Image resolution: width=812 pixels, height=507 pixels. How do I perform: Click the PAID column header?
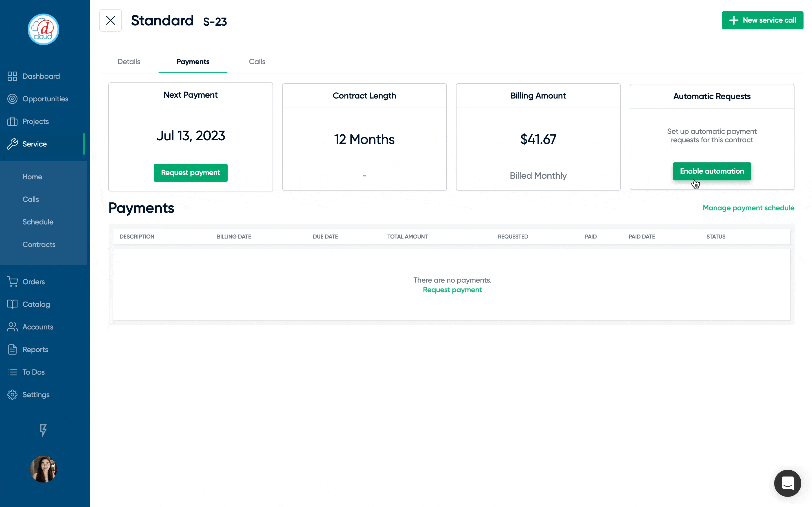pos(591,236)
